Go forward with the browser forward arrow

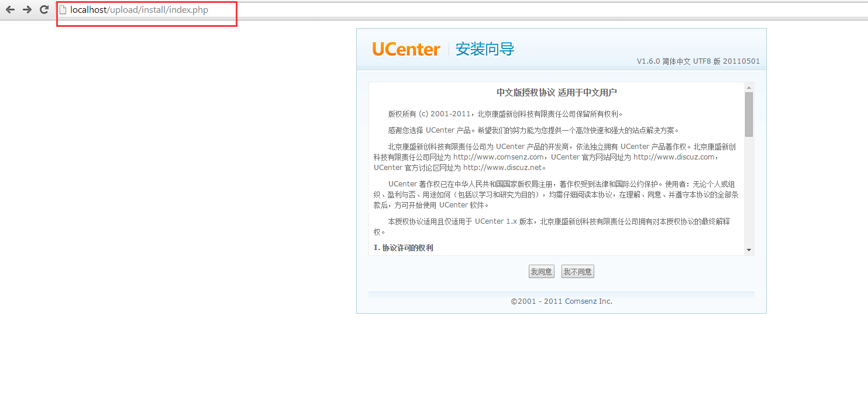27,9
